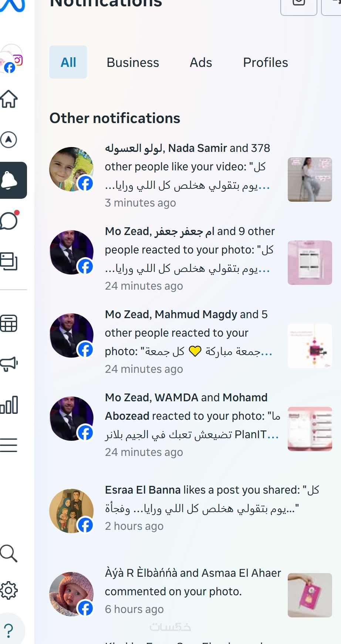Switch to the Profiles tab
The width and height of the screenshot is (341, 644).
coord(266,62)
